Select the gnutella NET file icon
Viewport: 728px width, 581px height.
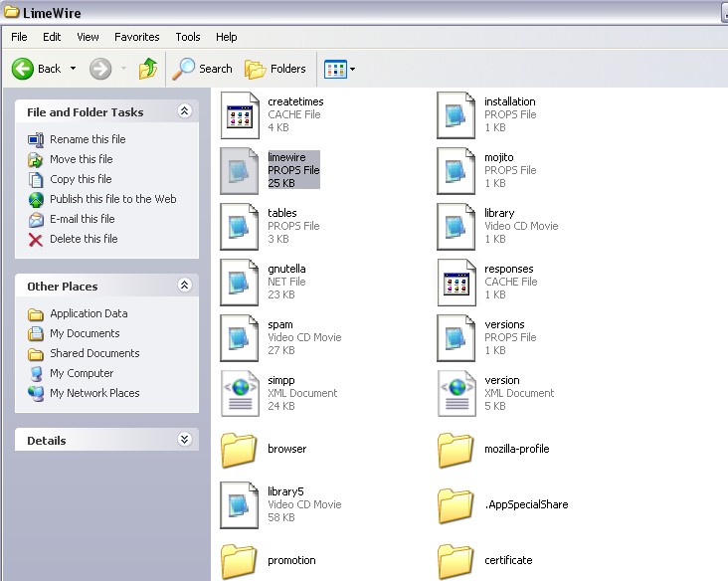pos(240,283)
